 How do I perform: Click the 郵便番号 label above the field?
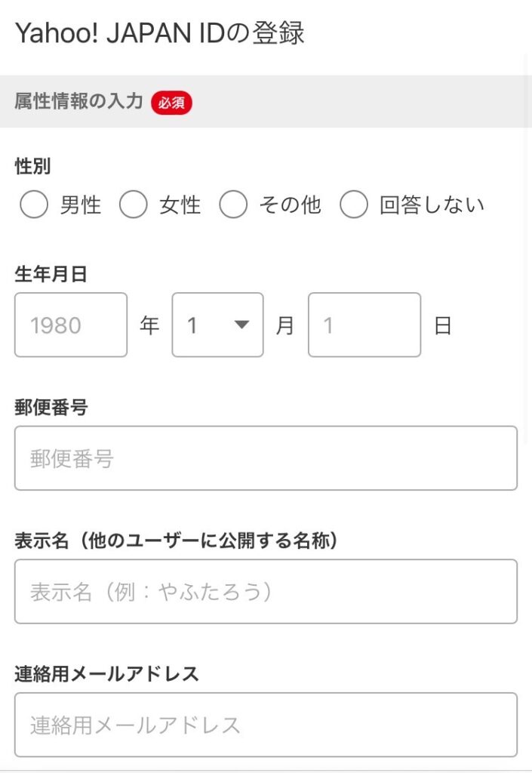point(51,408)
